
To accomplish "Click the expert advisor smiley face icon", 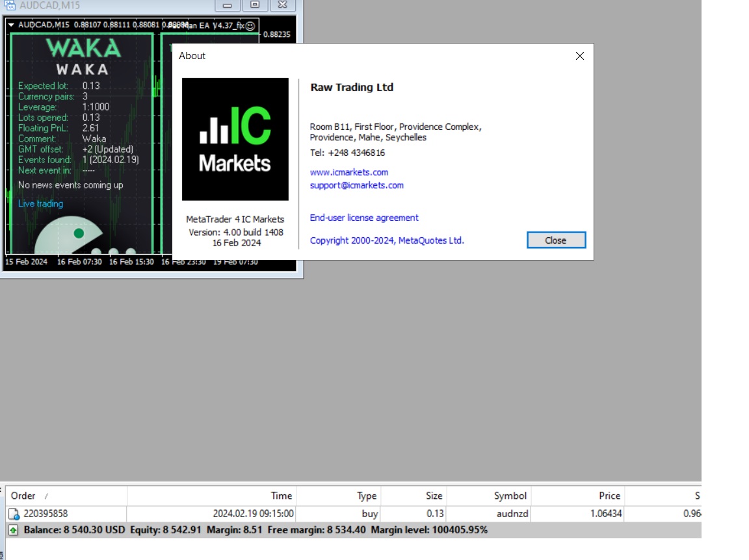I will coord(250,26).
